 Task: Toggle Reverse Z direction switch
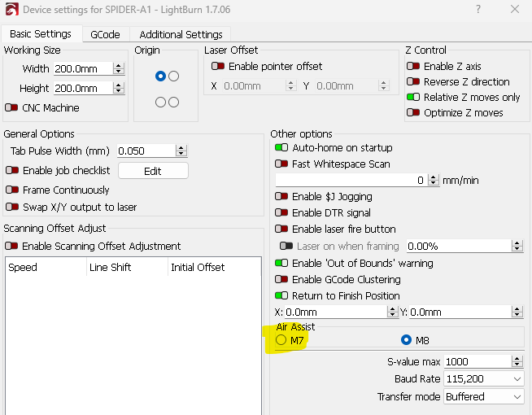point(413,81)
